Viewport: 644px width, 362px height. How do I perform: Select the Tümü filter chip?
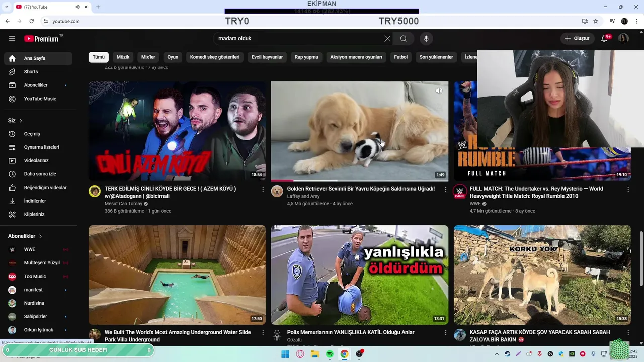click(x=99, y=57)
